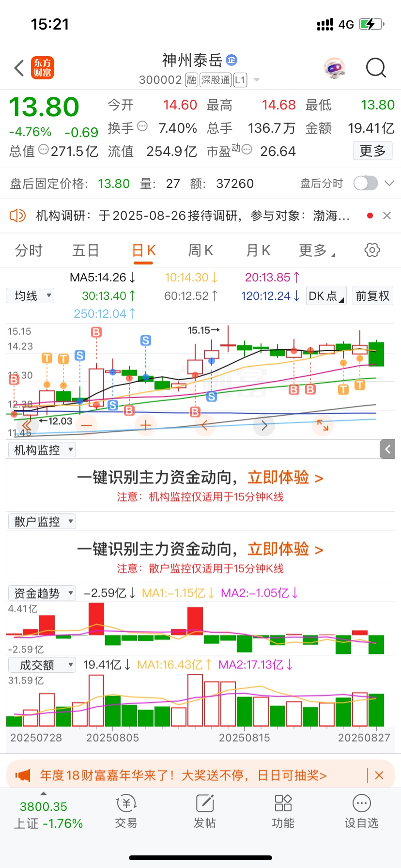The width and height of the screenshot is (401, 868).
Task: Toggle the DK点 signal button
Action: click(326, 295)
